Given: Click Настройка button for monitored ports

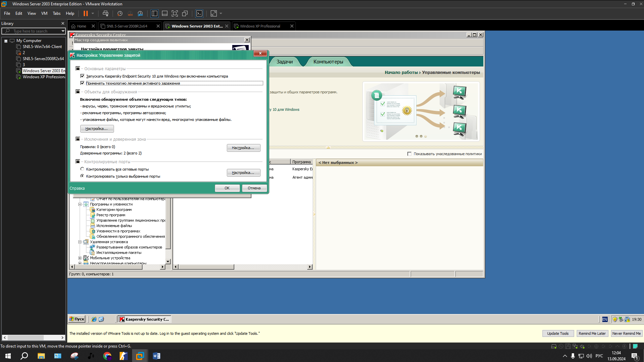Looking at the screenshot, I should point(243,173).
